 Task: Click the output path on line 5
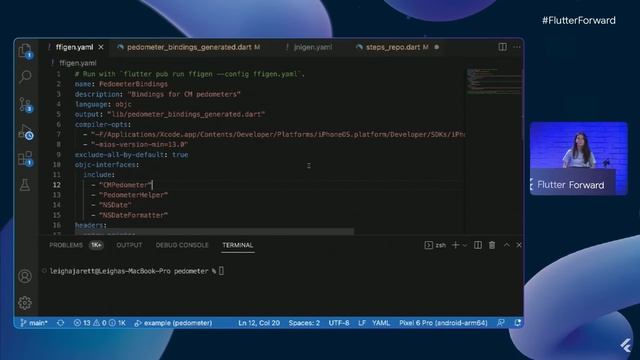click(x=186, y=114)
